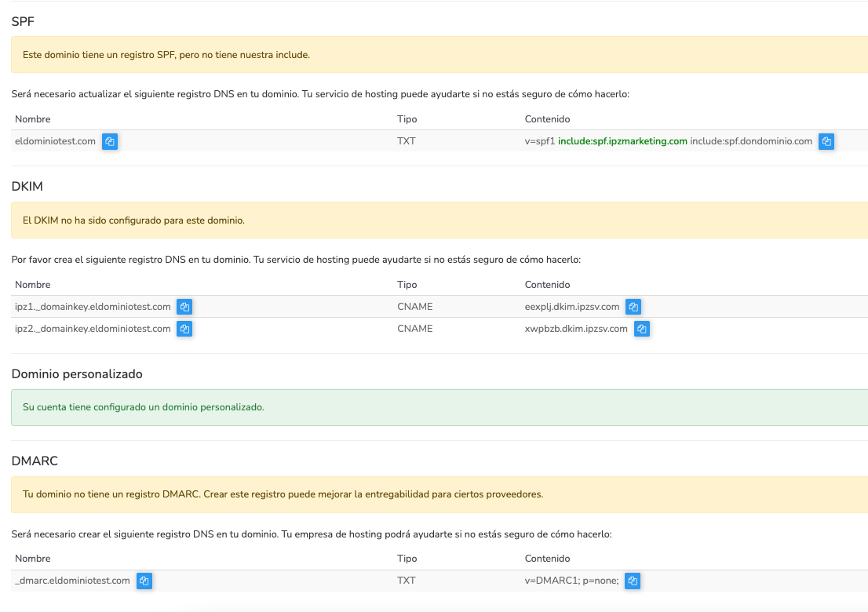Copy the SPF record name eldominiotest.com

click(110, 142)
